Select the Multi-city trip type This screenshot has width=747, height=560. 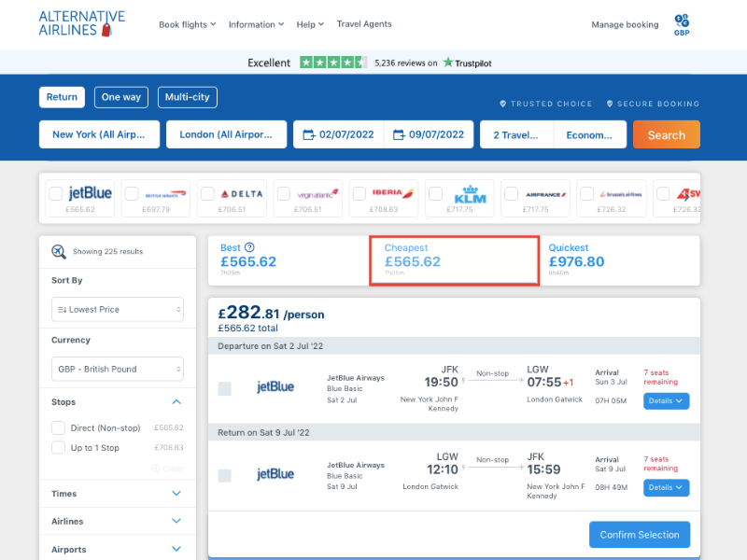coord(188,97)
